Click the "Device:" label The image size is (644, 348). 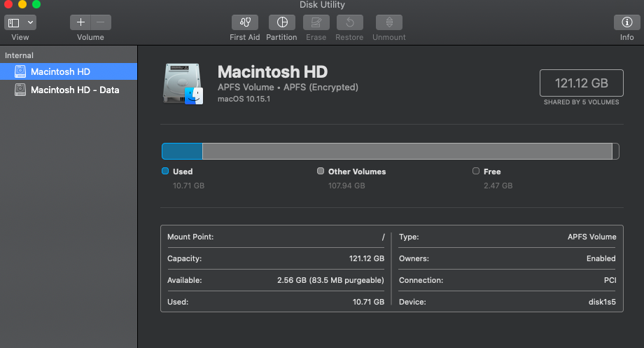412,302
